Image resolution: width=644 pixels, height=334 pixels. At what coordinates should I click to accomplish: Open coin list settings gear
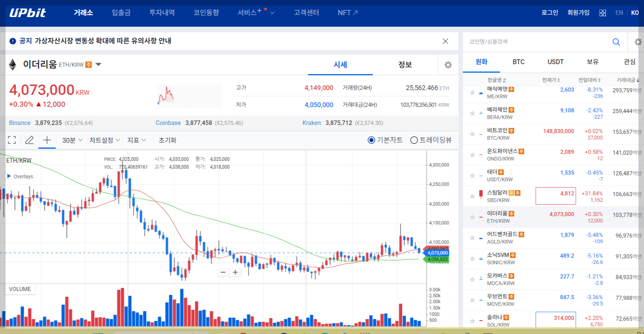[638, 42]
